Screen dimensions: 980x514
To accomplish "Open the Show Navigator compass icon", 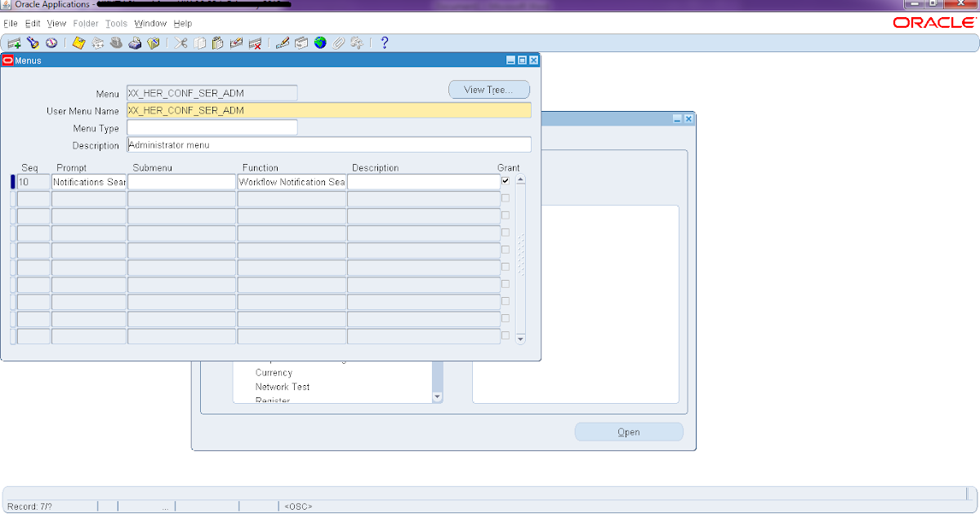I will 51,43.
